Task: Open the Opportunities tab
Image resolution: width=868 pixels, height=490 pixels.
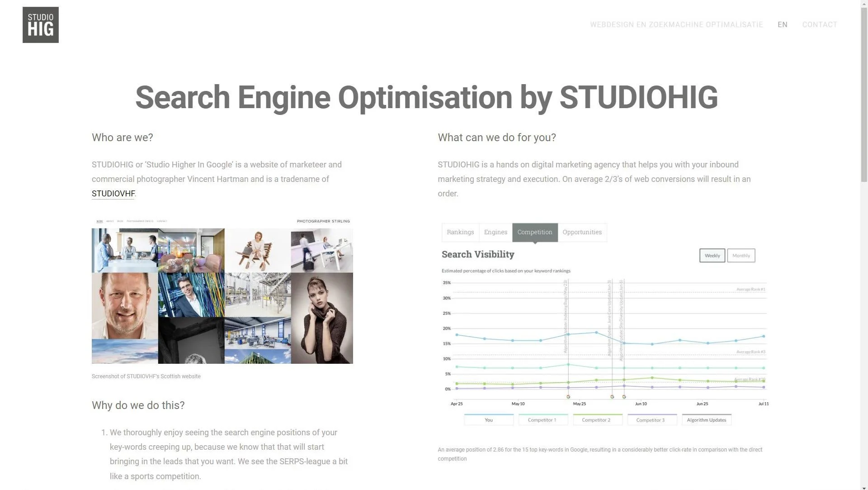Action: (582, 232)
